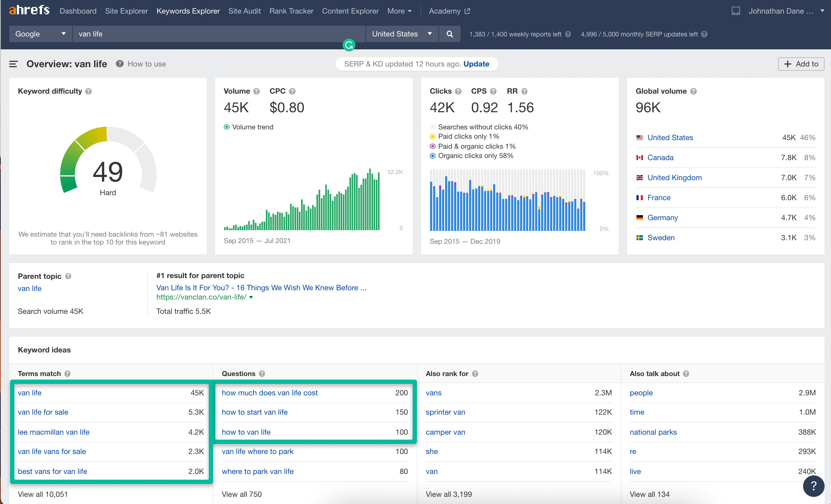This screenshot has width=831, height=504.
Task: Click the Update SERP link
Action: 476,64
